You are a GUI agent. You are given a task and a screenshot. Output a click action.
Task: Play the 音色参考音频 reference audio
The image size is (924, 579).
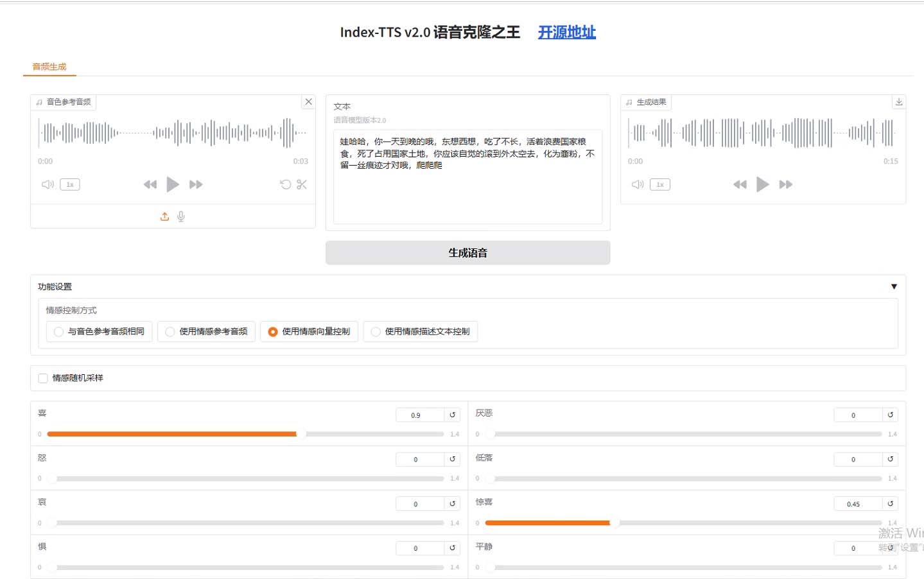tap(173, 185)
